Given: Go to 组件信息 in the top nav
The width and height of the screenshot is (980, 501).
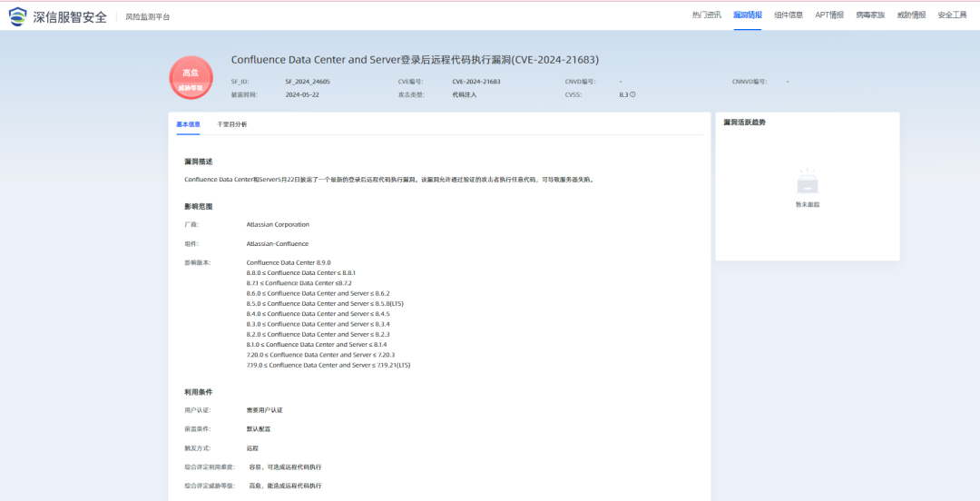Looking at the screenshot, I should click(789, 15).
